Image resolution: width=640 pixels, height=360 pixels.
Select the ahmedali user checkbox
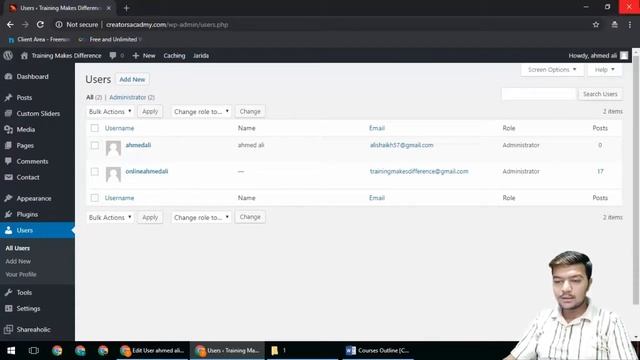tap(94, 145)
